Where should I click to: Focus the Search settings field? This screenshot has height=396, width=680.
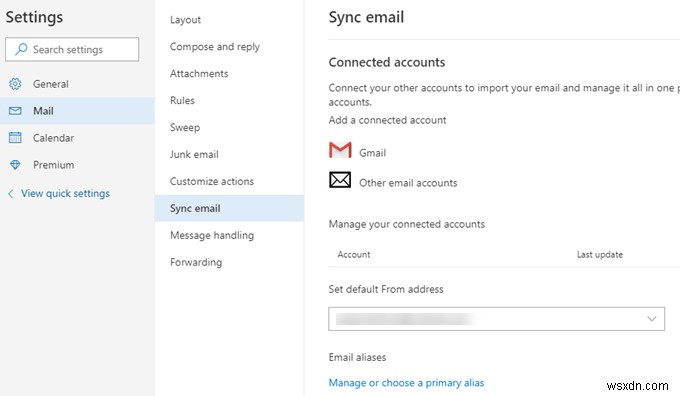click(72, 49)
